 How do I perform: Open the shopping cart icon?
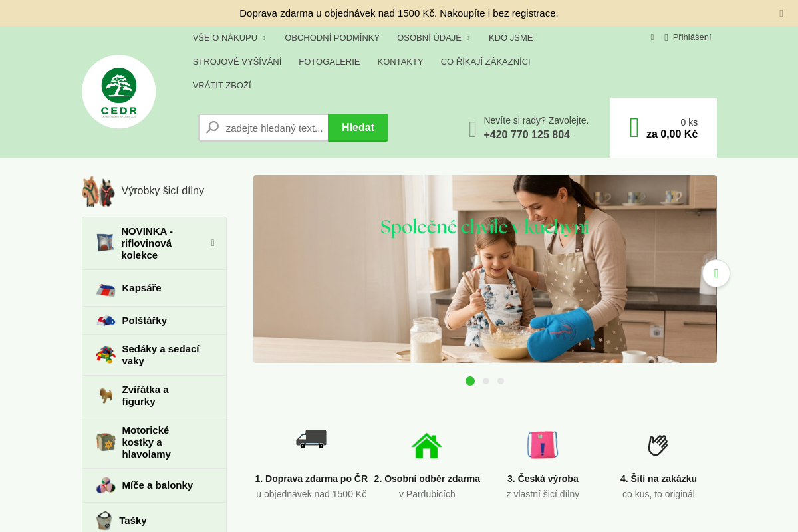coord(634,128)
